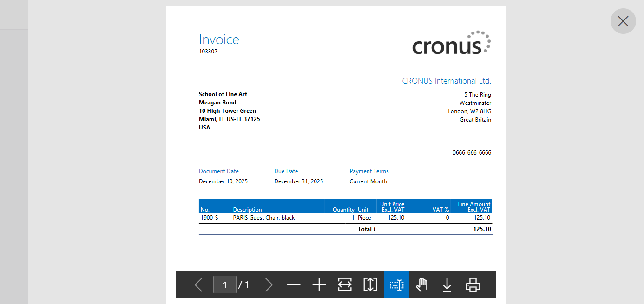Click the CRONUS International Ltd. company name
The height and width of the screenshot is (304, 644).
click(x=447, y=81)
